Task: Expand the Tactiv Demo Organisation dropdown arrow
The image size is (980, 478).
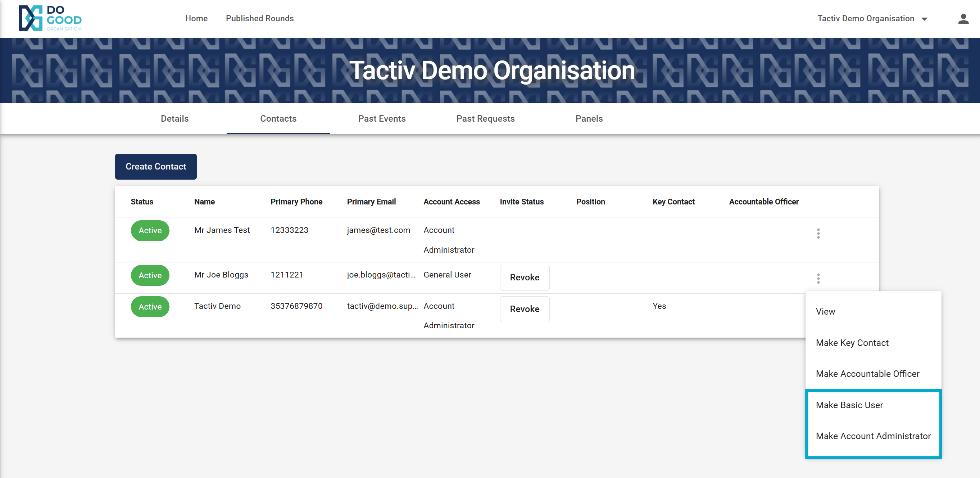Action: tap(924, 19)
